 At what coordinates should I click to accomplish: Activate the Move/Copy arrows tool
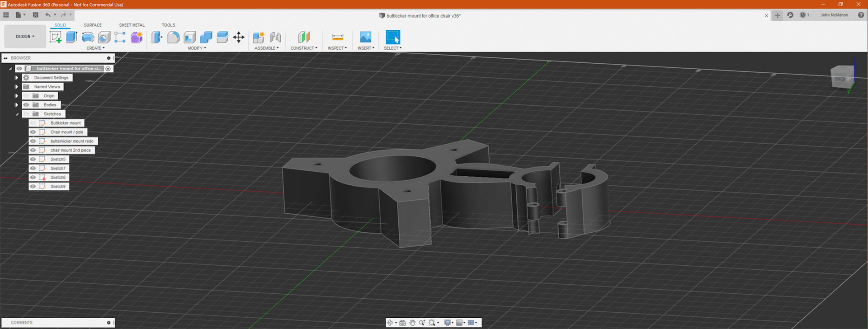pyautogui.click(x=239, y=37)
